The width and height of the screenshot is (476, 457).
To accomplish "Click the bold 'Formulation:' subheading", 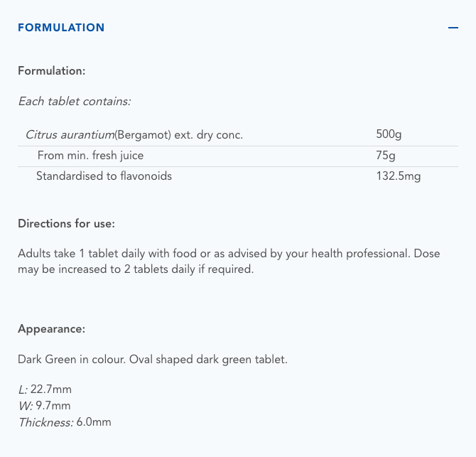I will coord(52,71).
